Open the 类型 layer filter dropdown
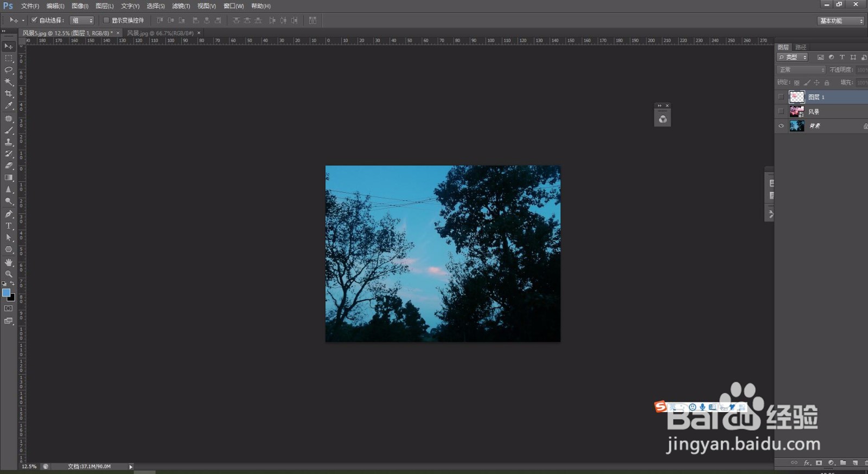Image resolution: width=868 pixels, height=474 pixels. [x=793, y=57]
